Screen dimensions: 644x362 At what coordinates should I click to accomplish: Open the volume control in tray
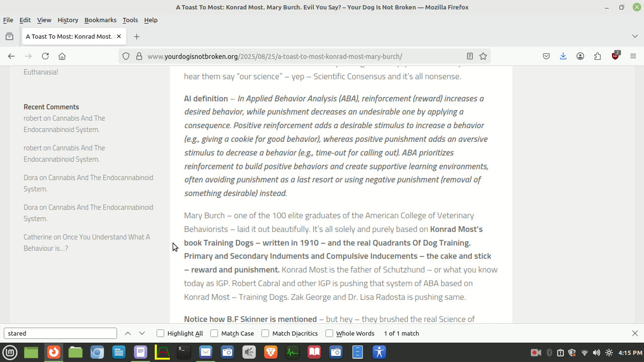(597, 352)
